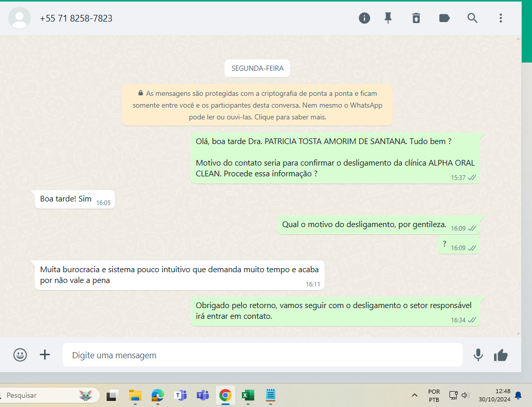Click message greeting Dra. PATRICIA TOSTA
This screenshot has height=407, width=532.
(x=335, y=158)
